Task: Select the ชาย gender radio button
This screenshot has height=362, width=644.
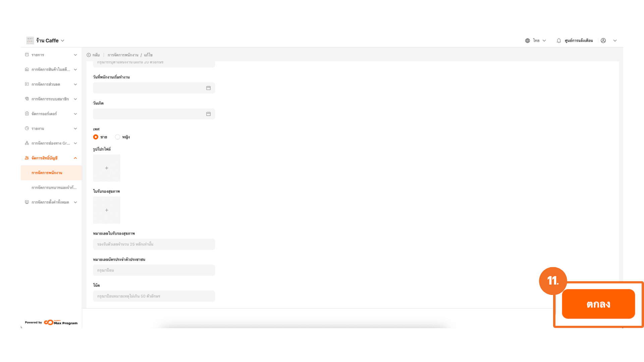Action: [x=96, y=137]
